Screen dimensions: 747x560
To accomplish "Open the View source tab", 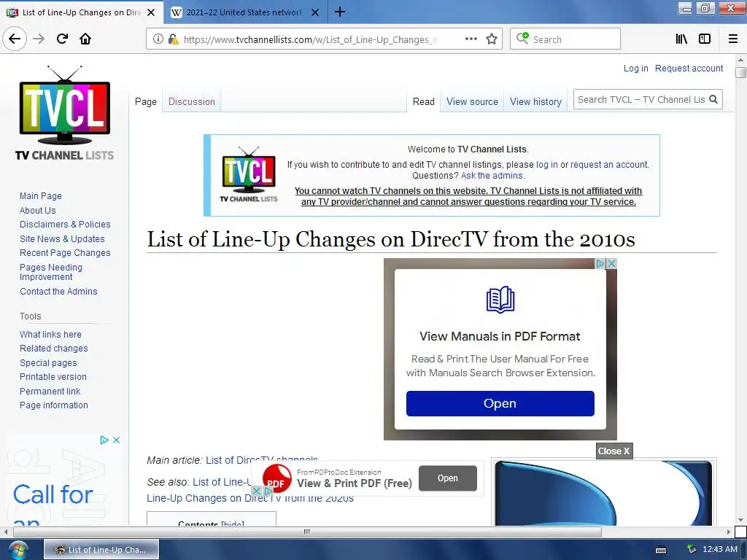I will click(x=472, y=101).
